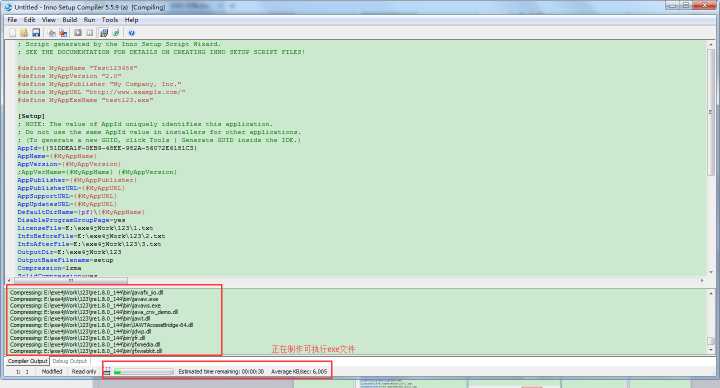Viewport: 720px width, 388px height.
Task: Click the Pause toolbar icon
Action: pos(90,33)
